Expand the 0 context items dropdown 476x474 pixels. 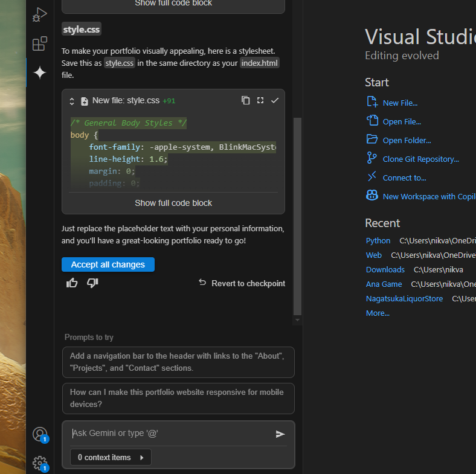(111, 457)
